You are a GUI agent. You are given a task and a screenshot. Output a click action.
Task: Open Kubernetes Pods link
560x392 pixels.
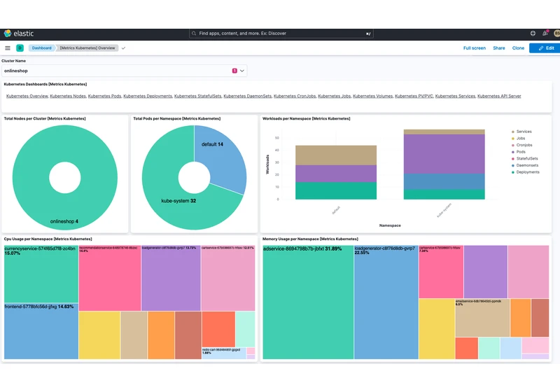(104, 96)
